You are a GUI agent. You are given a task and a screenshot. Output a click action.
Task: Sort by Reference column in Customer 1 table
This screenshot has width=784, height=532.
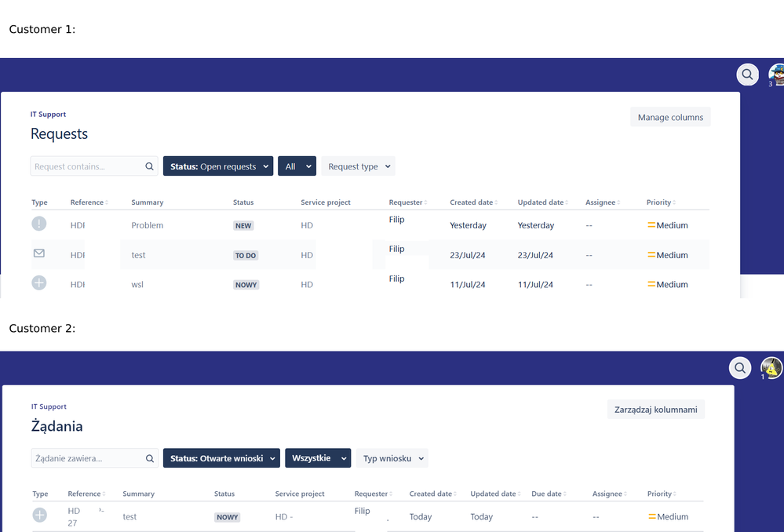pyautogui.click(x=89, y=202)
